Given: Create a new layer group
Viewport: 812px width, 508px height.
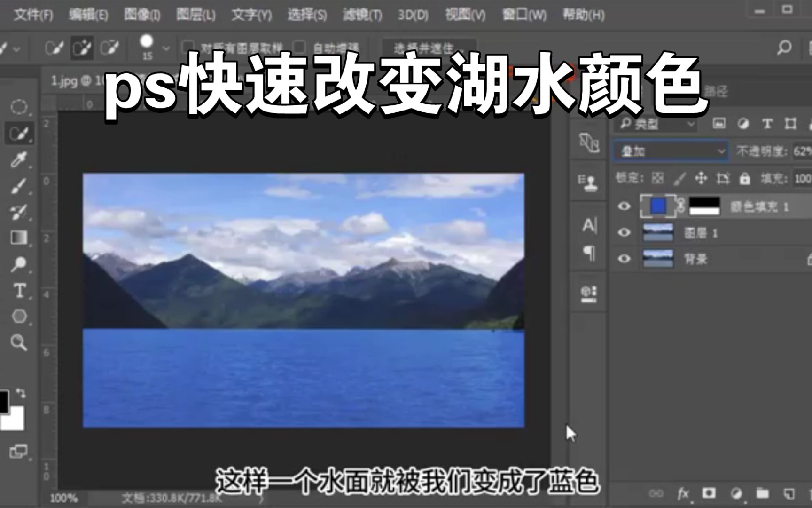Looking at the screenshot, I should pos(762,493).
